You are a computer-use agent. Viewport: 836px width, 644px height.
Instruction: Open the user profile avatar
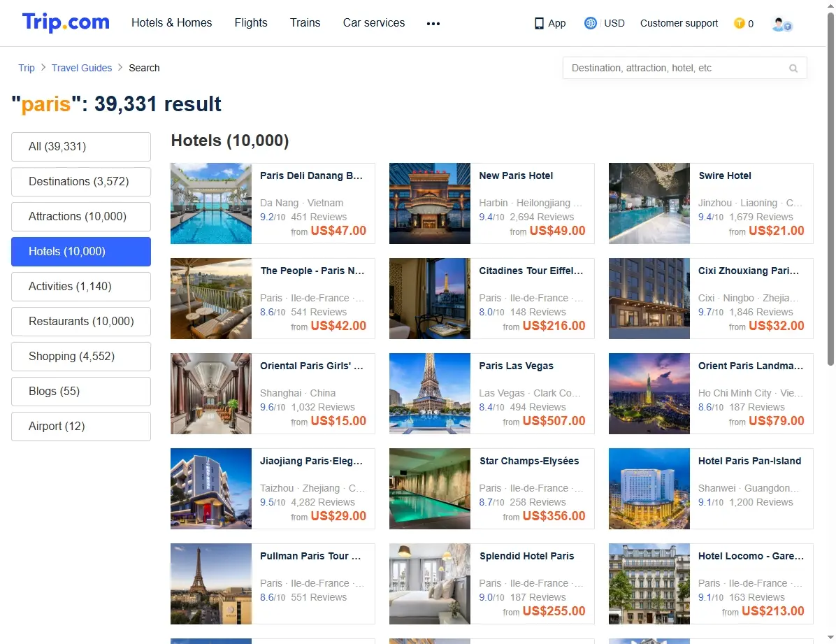tap(781, 24)
